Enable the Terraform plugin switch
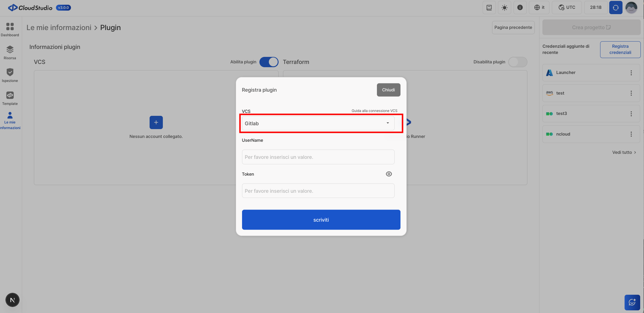 [x=517, y=62]
